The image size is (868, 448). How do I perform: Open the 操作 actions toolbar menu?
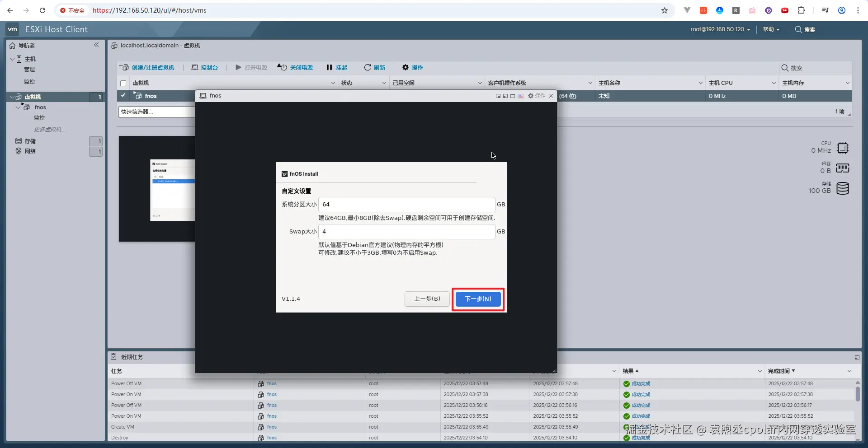click(x=413, y=68)
